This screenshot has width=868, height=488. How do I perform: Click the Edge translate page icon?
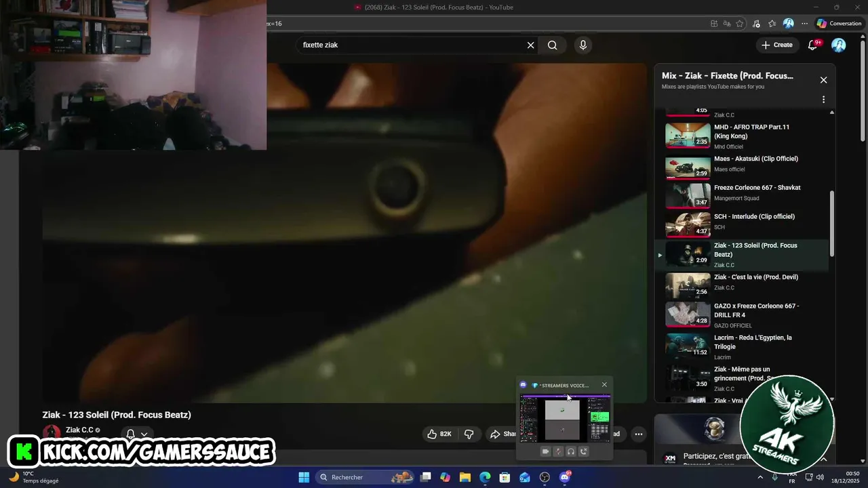(727, 23)
